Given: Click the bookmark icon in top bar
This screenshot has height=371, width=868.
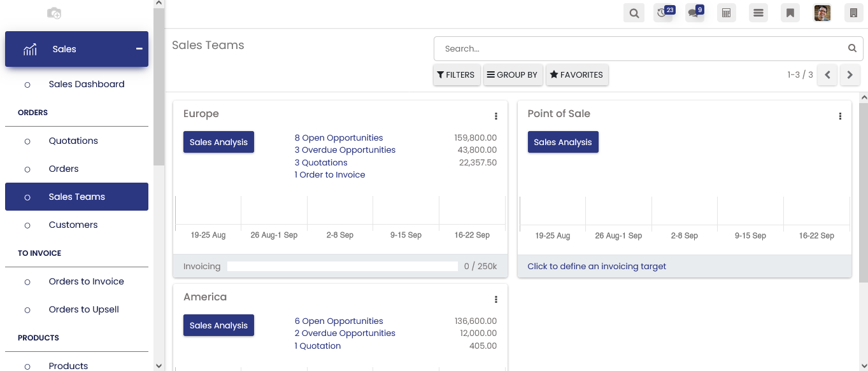Looking at the screenshot, I should (x=790, y=13).
